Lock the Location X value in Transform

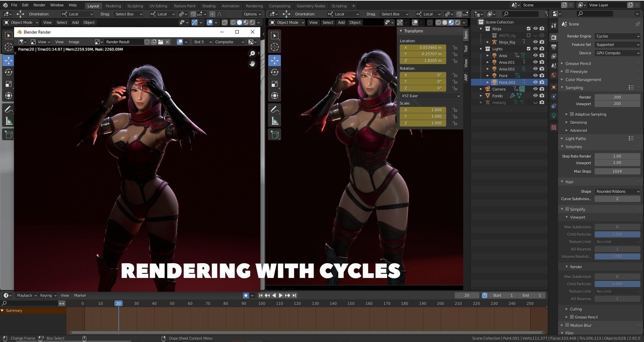[x=455, y=48]
